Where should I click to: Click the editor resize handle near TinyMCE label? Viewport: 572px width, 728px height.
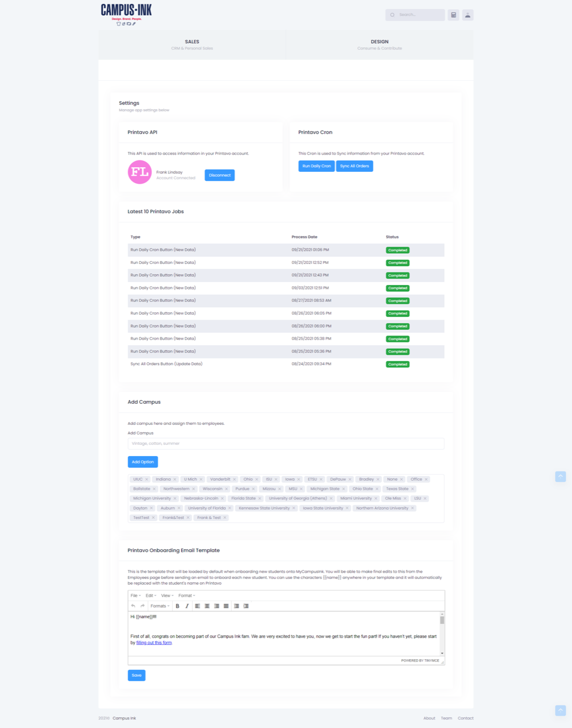click(442, 661)
